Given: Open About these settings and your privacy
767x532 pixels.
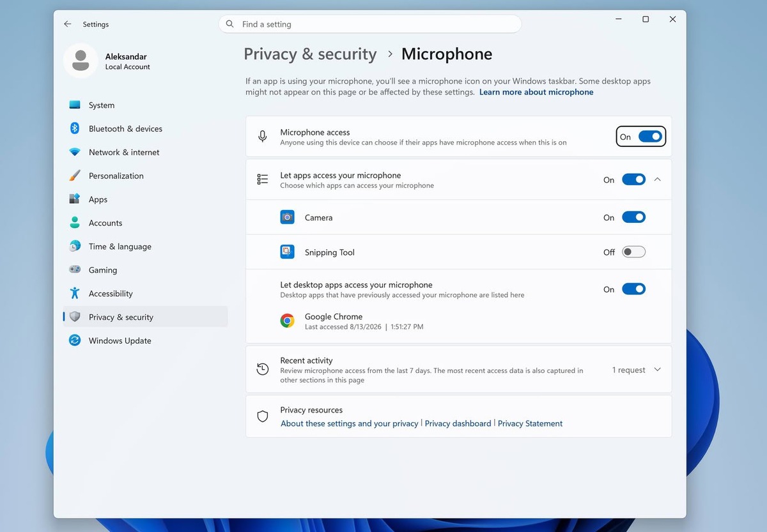Looking at the screenshot, I should pyautogui.click(x=350, y=423).
